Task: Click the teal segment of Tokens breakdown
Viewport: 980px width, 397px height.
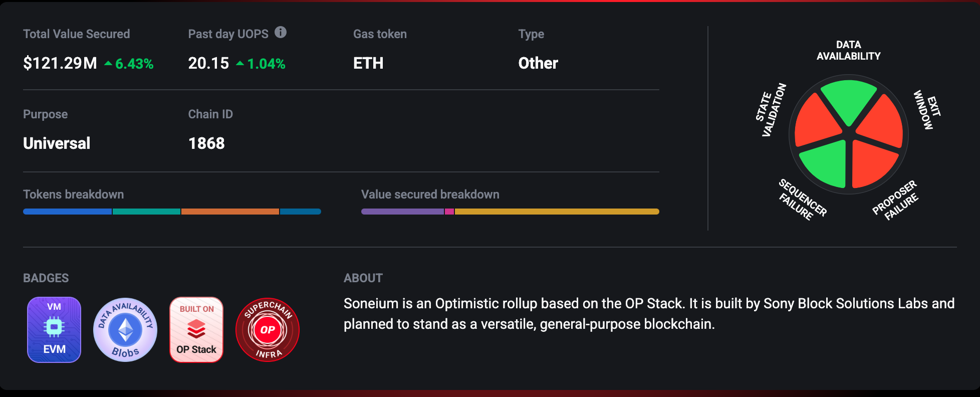Action: pos(146,212)
